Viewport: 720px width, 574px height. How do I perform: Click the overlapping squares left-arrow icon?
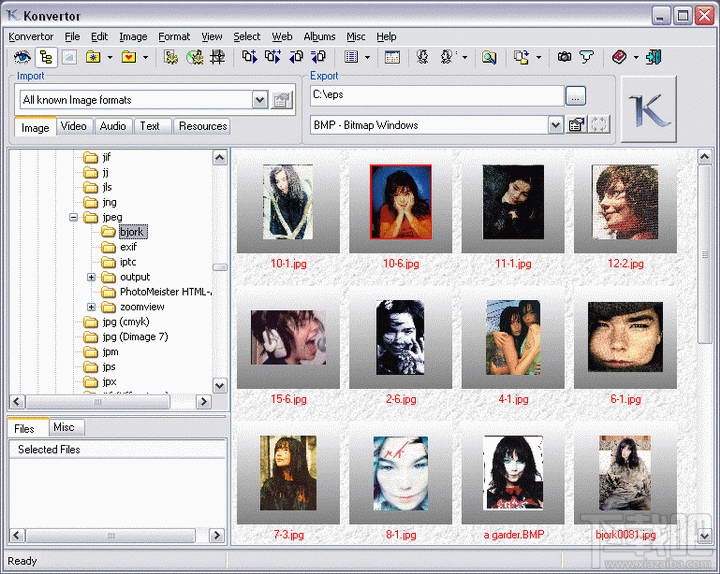pyautogui.click(x=296, y=57)
